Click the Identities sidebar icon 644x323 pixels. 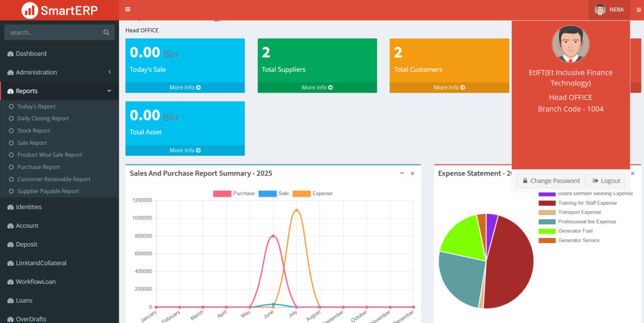[11, 207]
